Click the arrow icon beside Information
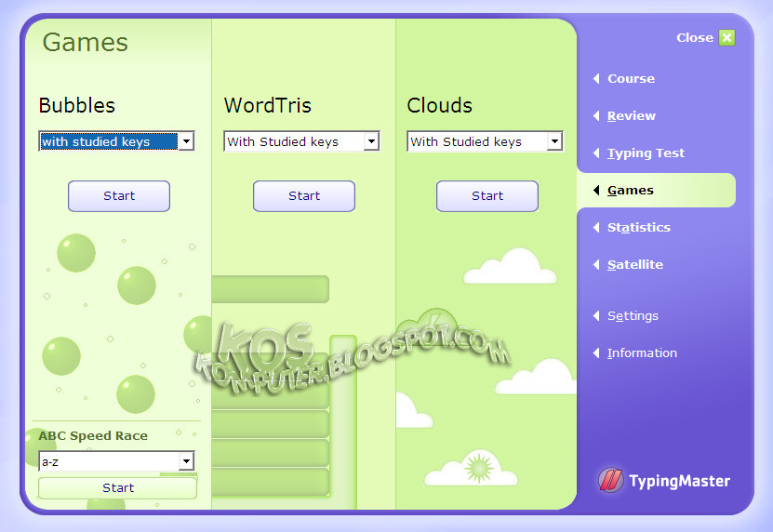 click(x=596, y=353)
